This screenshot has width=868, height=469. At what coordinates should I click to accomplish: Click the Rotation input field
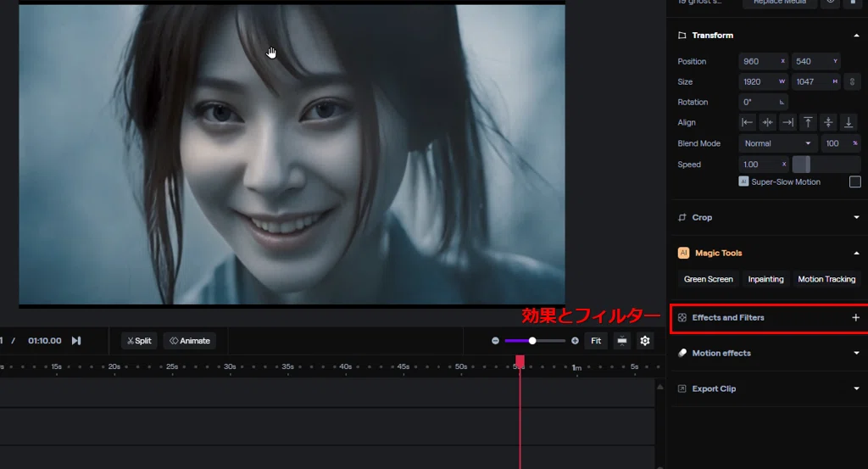coord(764,103)
